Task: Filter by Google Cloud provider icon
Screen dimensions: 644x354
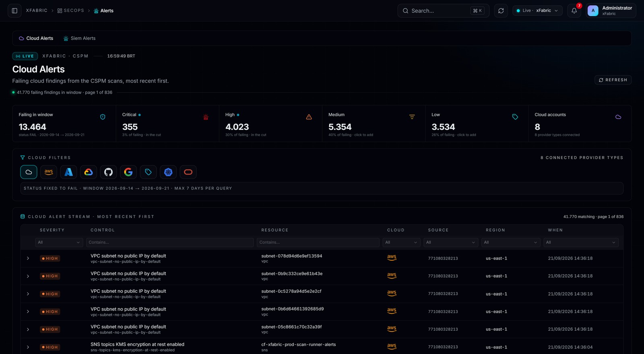Action: (x=89, y=172)
